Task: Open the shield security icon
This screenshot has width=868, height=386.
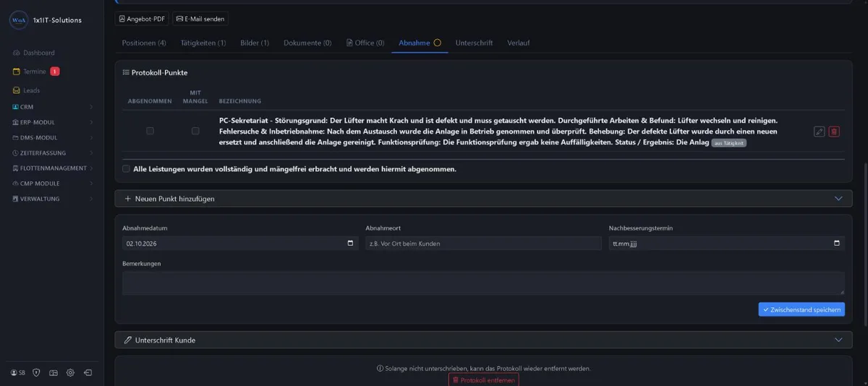Action: point(36,373)
